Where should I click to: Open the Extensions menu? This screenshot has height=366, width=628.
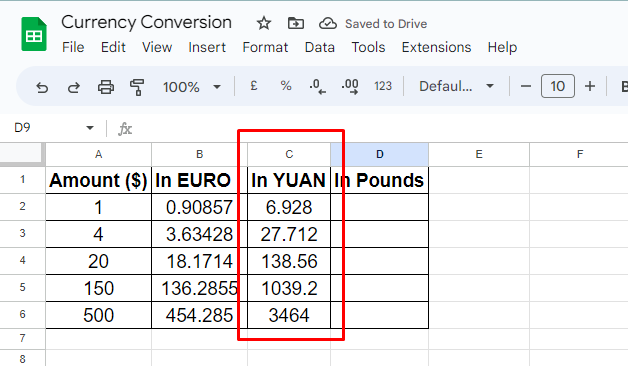436,47
